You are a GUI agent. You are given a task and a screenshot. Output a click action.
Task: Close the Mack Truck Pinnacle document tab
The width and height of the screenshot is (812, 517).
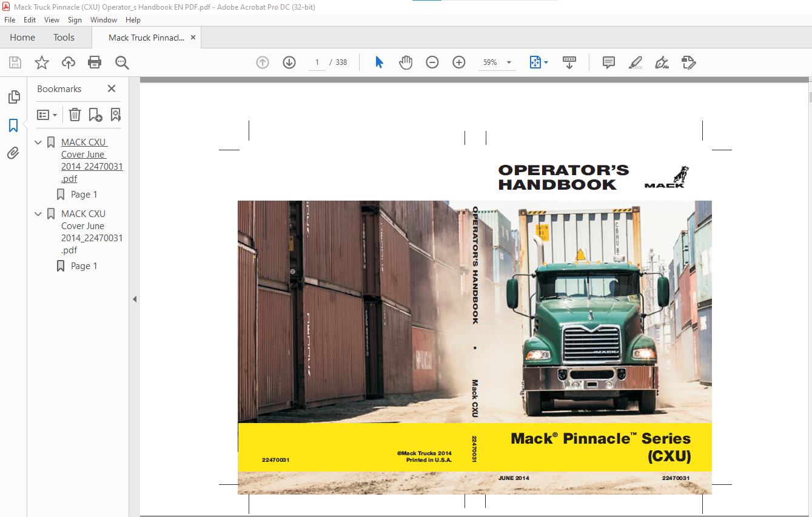(193, 38)
